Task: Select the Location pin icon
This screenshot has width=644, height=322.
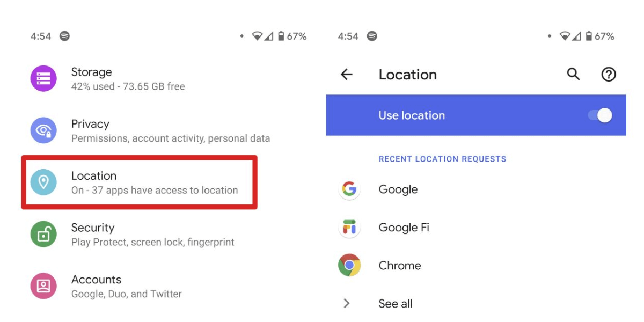Action: 43,182
